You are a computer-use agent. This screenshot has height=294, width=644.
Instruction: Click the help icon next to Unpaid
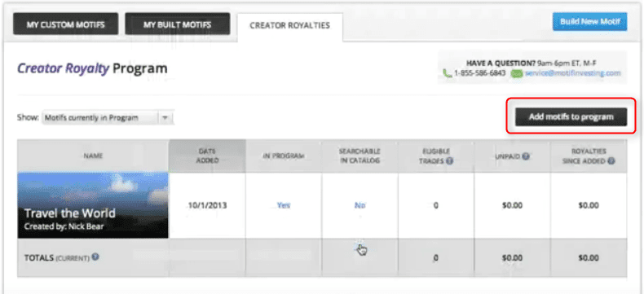[525, 156]
